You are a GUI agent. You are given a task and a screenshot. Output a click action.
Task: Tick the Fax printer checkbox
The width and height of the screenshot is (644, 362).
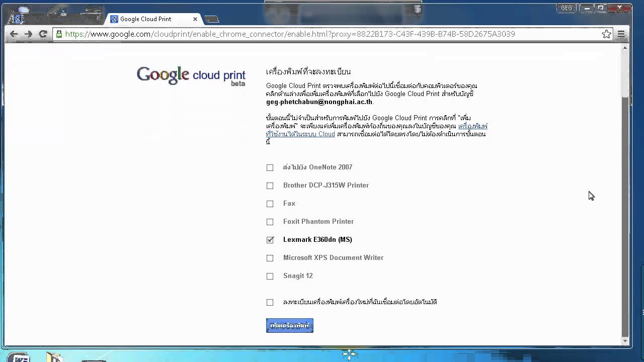(270, 204)
